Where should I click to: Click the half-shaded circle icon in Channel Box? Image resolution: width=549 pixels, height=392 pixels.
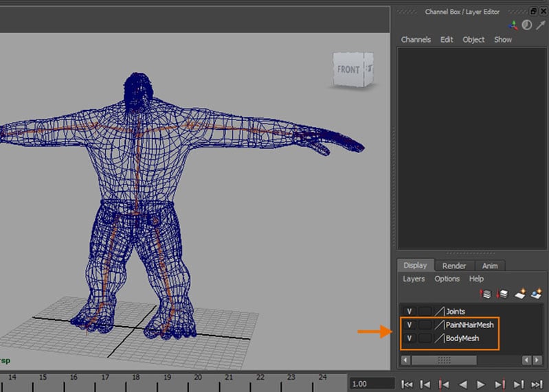tap(527, 25)
